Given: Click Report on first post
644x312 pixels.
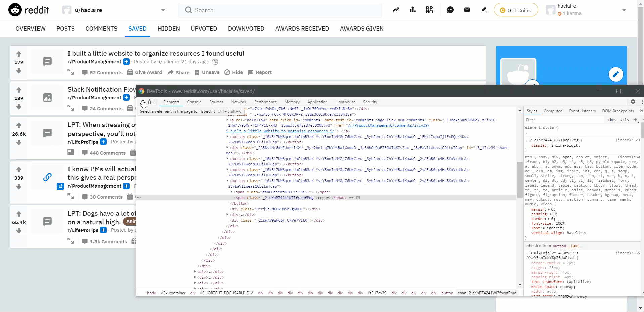Looking at the screenshot, I should coord(260,72).
